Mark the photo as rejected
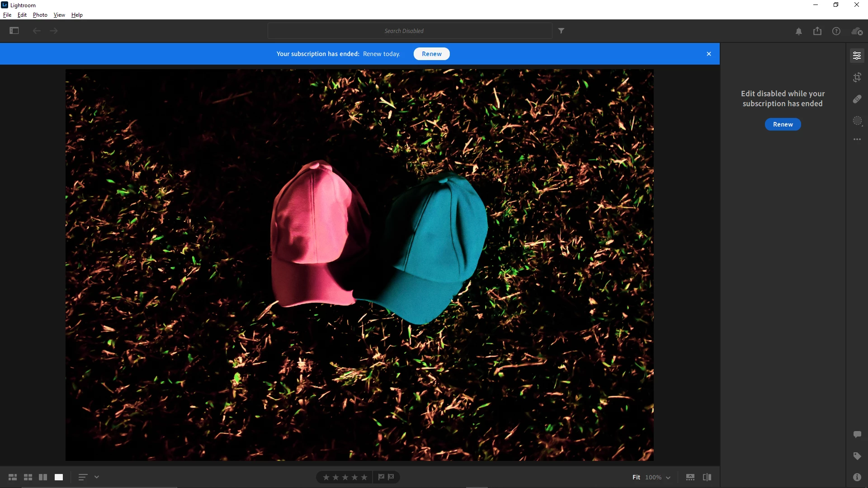This screenshot has width=868, height=488. (x=391, y=477)
